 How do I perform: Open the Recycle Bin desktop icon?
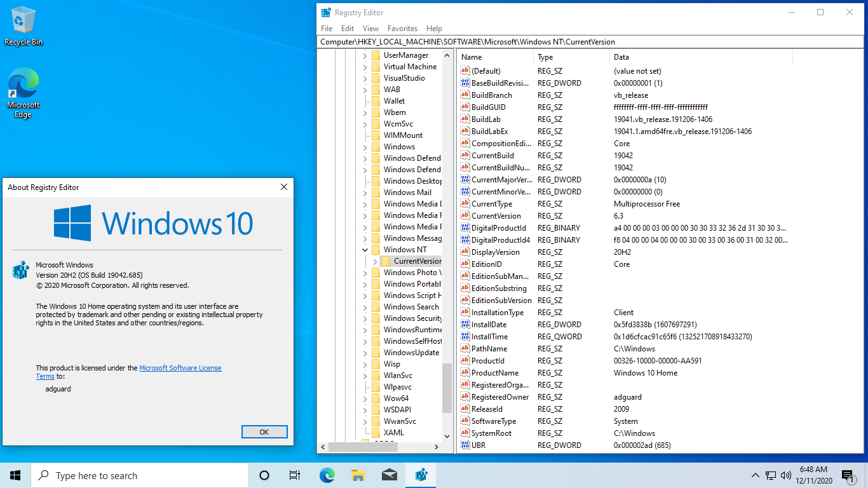24,27
